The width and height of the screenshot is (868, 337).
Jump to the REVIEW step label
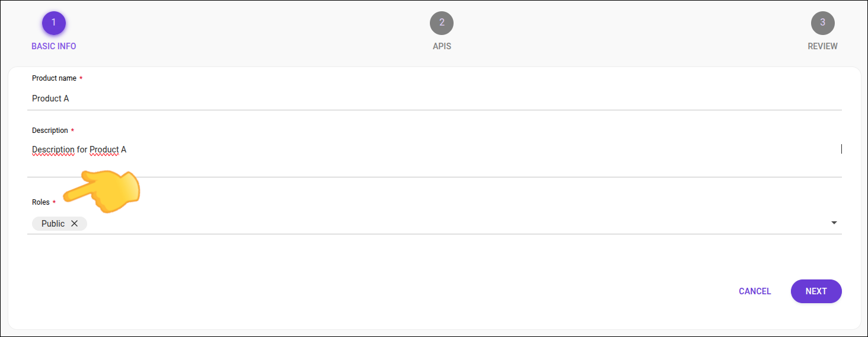[822, 46]
